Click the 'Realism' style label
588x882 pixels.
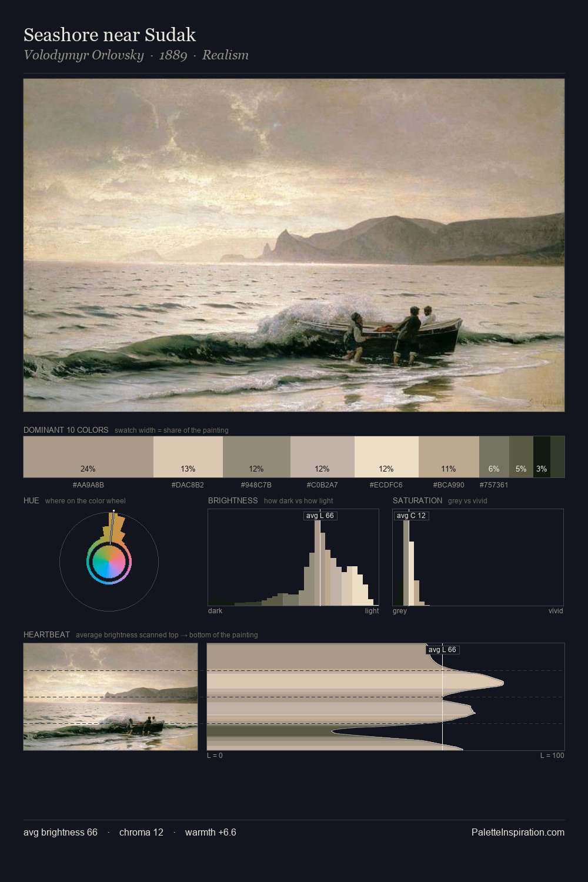[x=225, y=55]
